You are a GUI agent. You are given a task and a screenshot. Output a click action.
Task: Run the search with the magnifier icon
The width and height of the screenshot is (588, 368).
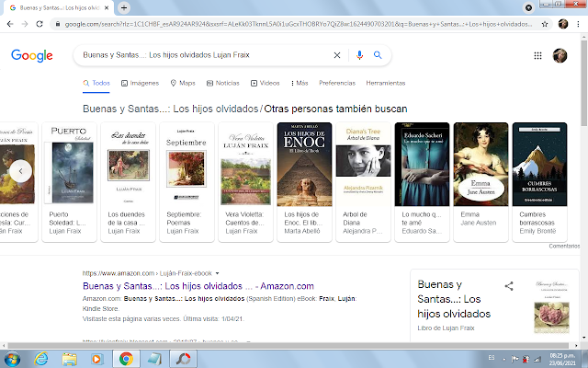click(378, 55)
